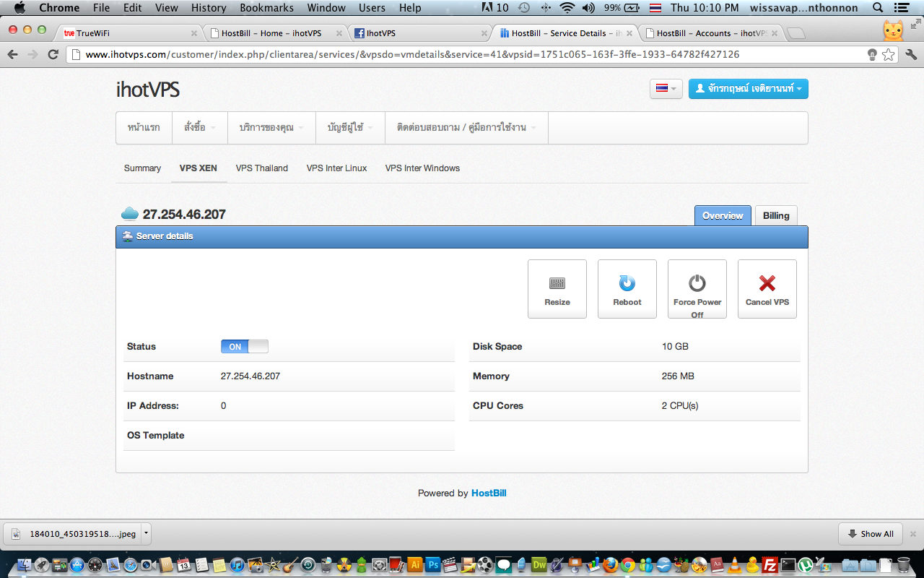Open the Mac App Store from the dock
The height and width of the screenshot is (578, 924).
pos(77,565)
